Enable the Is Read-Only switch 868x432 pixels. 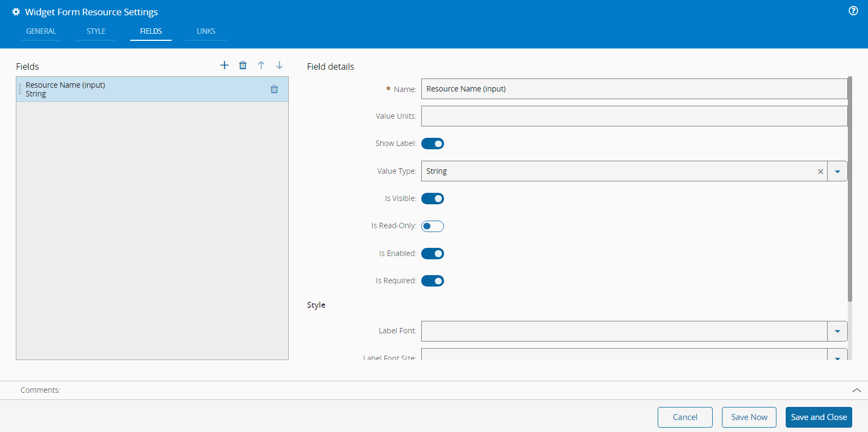[x=433, y=226]
